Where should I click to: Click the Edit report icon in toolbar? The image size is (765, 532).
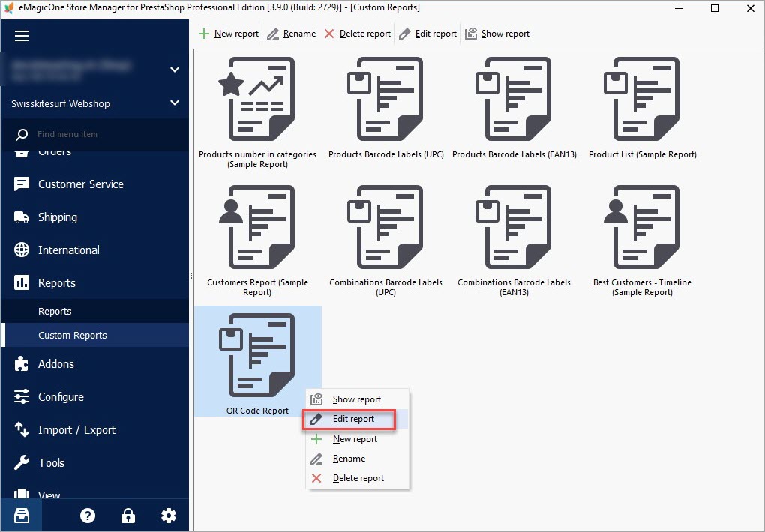tap(404, 34)
